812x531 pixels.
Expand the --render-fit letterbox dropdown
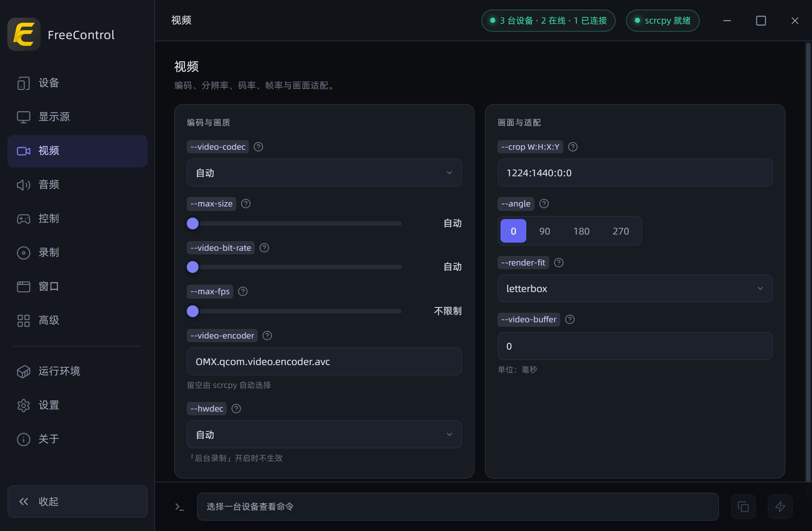point(635,288)
